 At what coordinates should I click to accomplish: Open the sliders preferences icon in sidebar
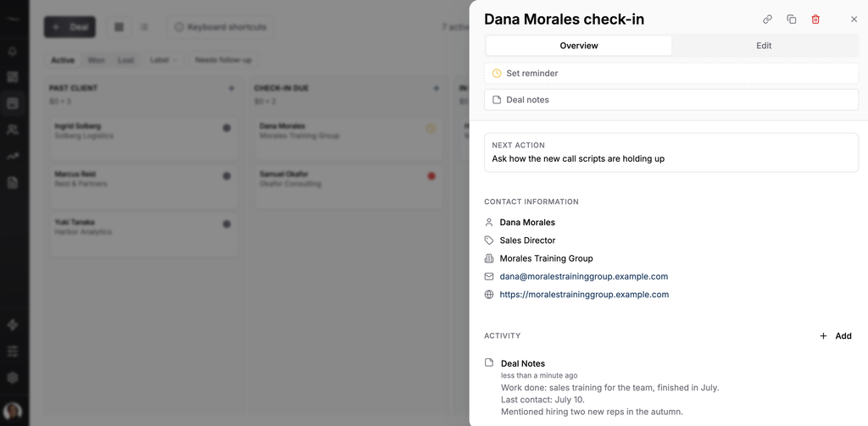[x=12, y=351]
